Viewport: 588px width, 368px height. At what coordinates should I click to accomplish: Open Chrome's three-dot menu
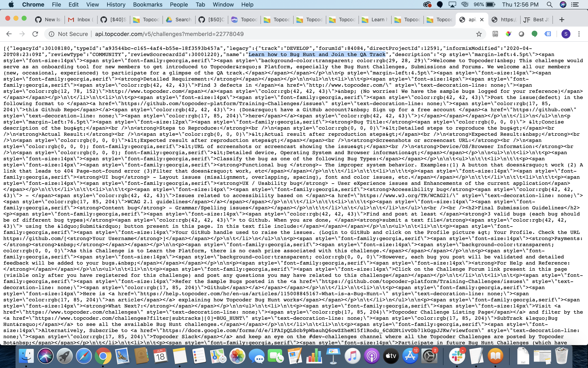[x=579, y=34]
